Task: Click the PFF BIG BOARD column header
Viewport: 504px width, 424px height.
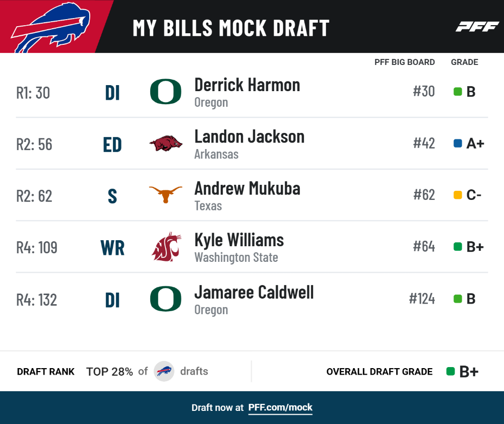Action: (x=404, y=62)
